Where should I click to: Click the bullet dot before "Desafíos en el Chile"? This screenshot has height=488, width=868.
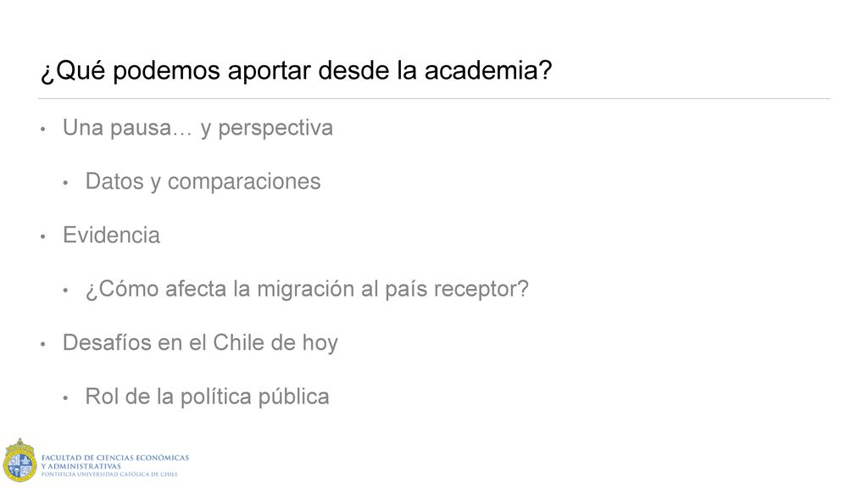pos(42,344)
